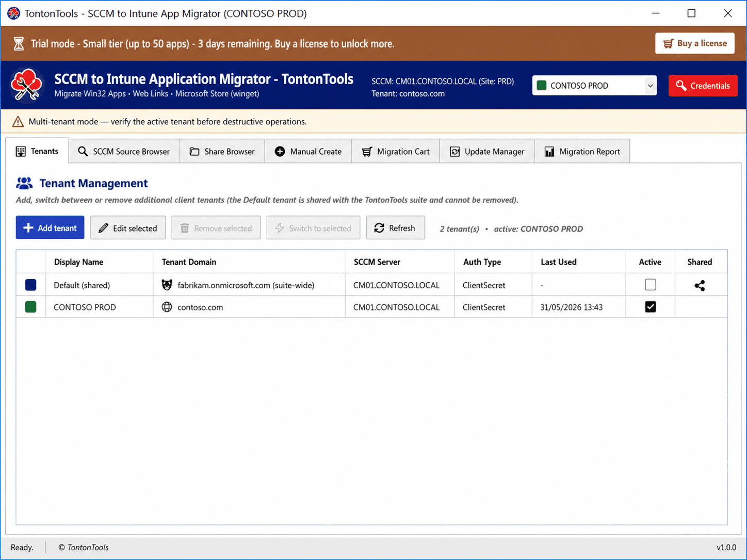Screen dimensions: 747x560
Task: Open the Migration Report tab
Action: (582, 152)
